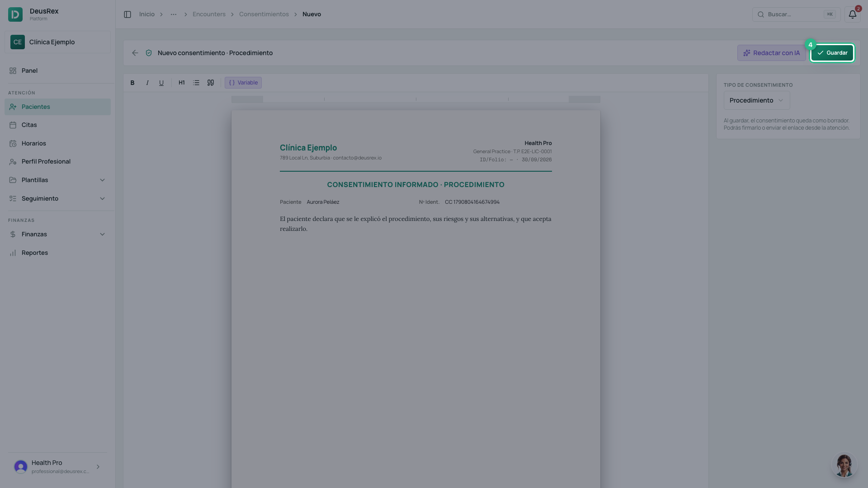The width and height of the screenshot is (868, 488).
Task: Insert a bulleted list
Action: coord(196,83)
